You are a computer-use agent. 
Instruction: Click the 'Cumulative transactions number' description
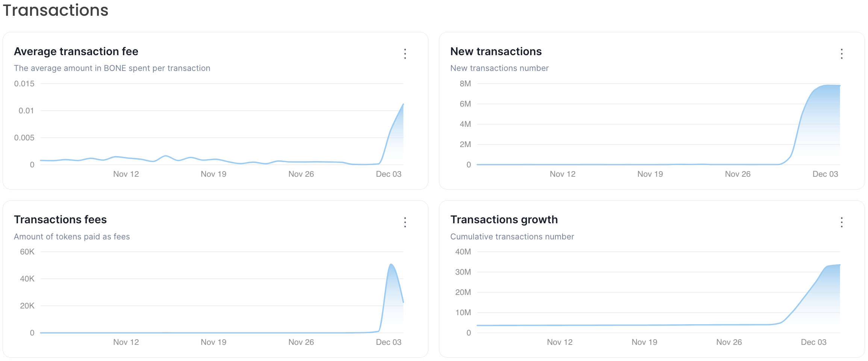[x=512, y=237]
